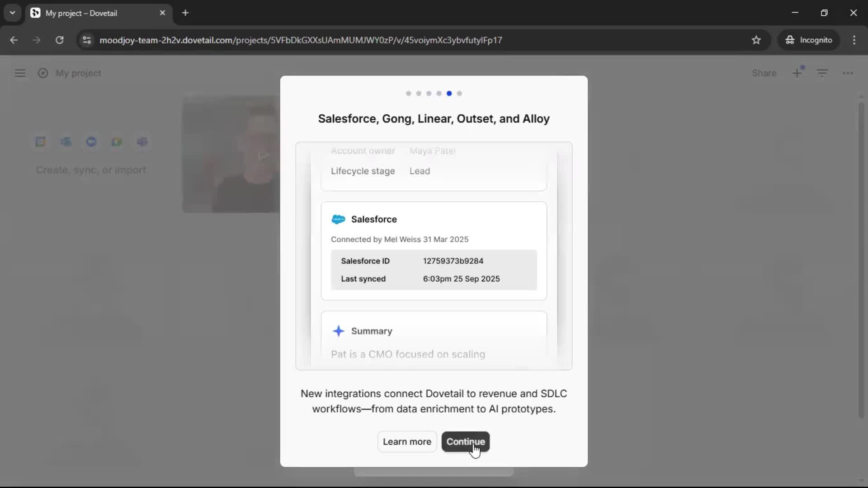Bookmark this page with the star icon
The image size is (868, 488).
(756, 40)
